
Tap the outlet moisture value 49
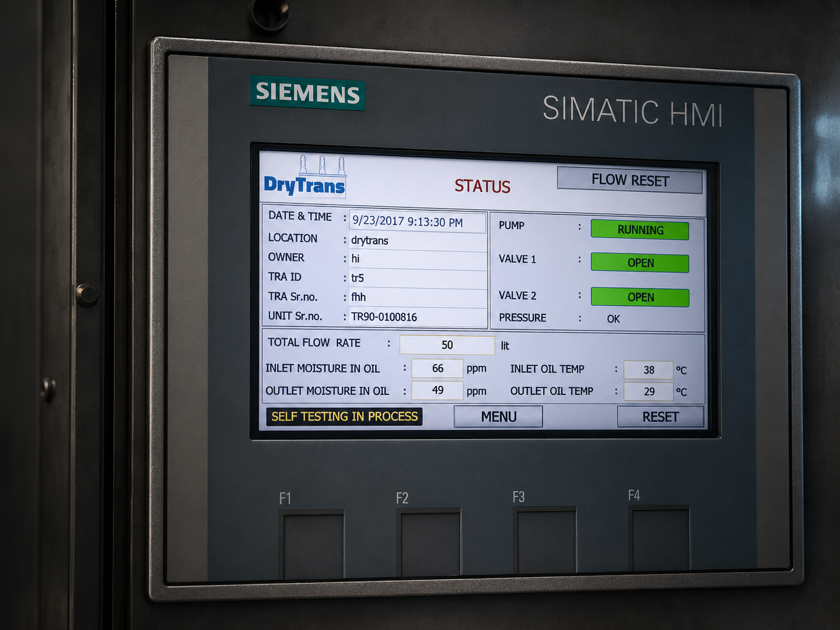pos(437,390)
